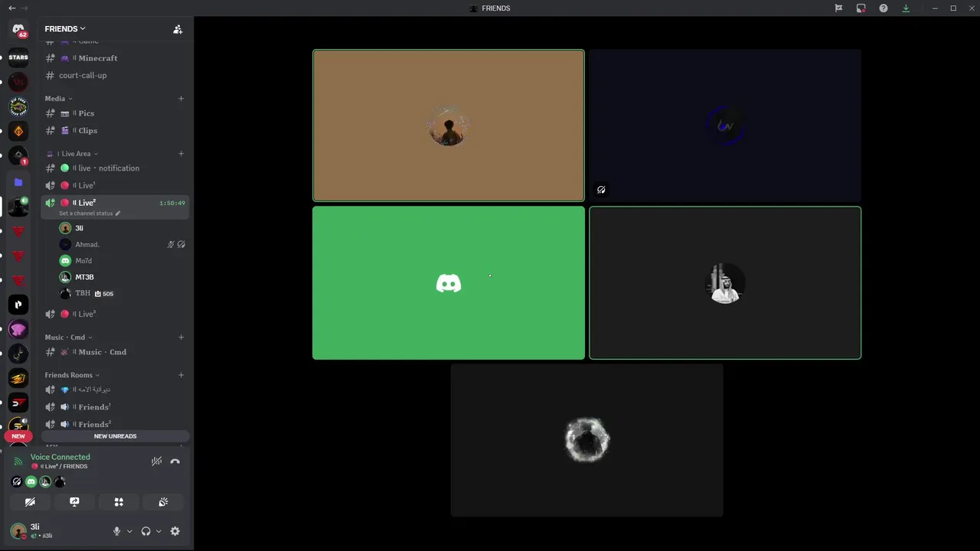
Task: Click Set a channel status link
Action: [89, 214]
